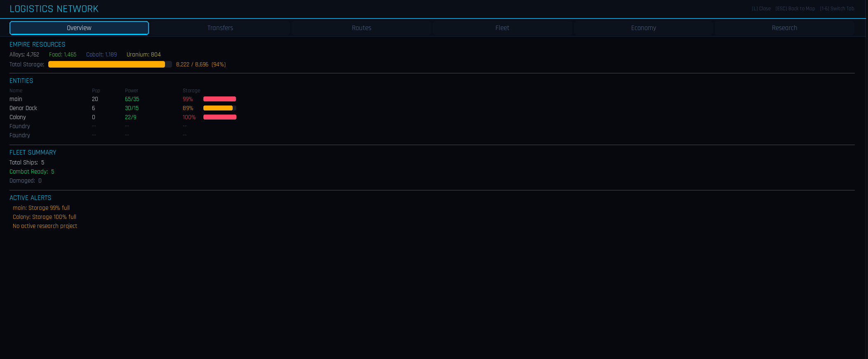Image resolution: width=868 pixels, height=359 pixels.
Task: Click main's 99% storage percentage
Action: pyautogui.click(x=188, y=99)
